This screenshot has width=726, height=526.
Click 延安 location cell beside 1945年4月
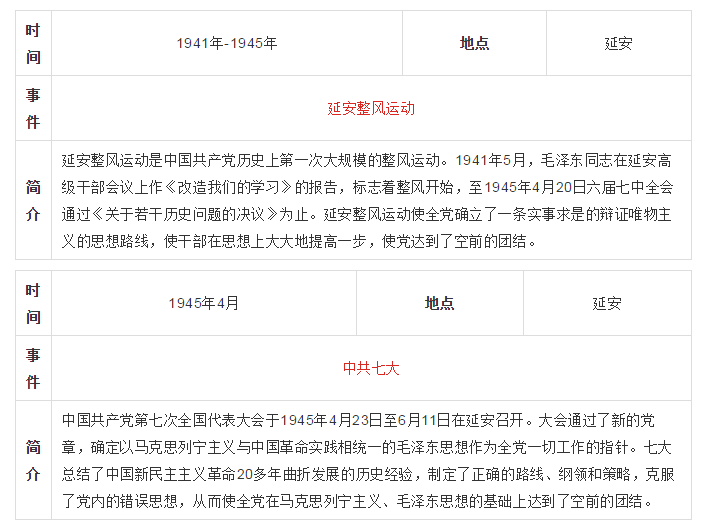coord(607,303)
